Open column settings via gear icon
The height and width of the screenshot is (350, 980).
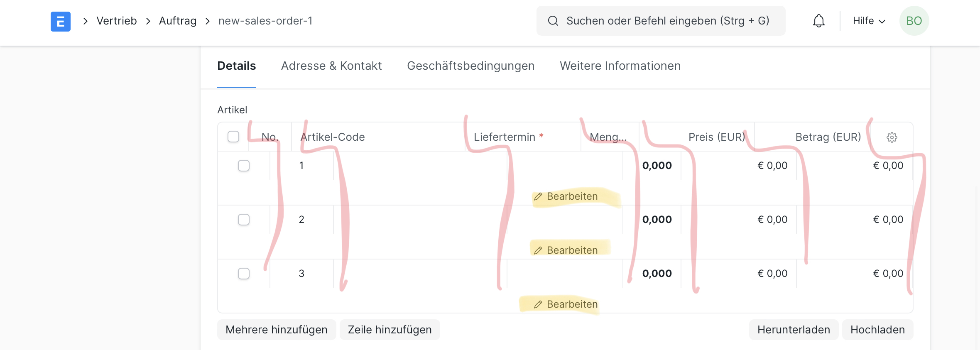point(892,137)
